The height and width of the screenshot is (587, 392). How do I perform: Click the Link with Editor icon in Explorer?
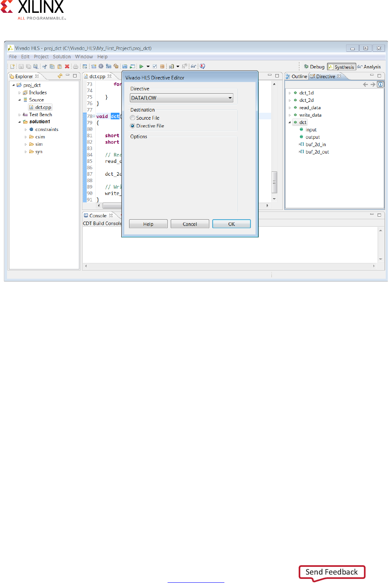60,76
